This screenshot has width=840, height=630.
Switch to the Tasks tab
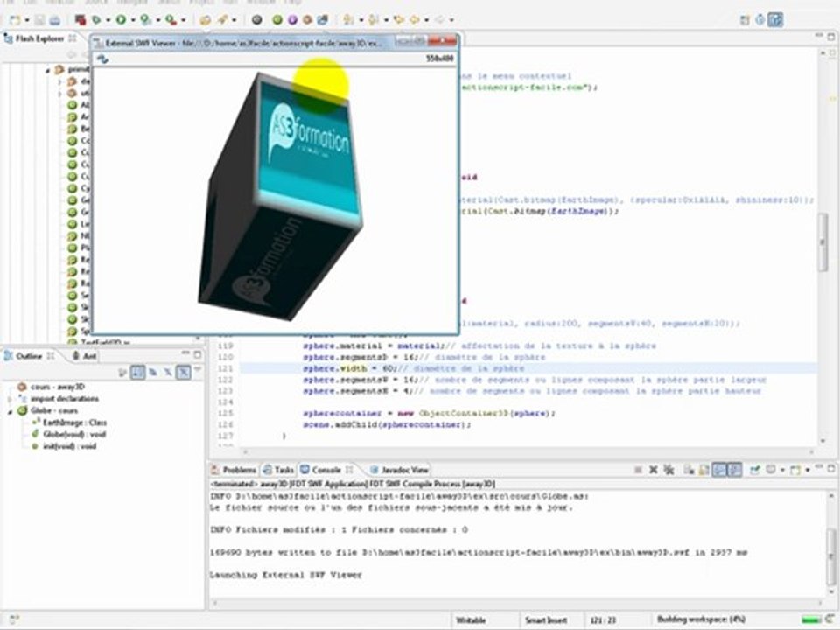278,470
